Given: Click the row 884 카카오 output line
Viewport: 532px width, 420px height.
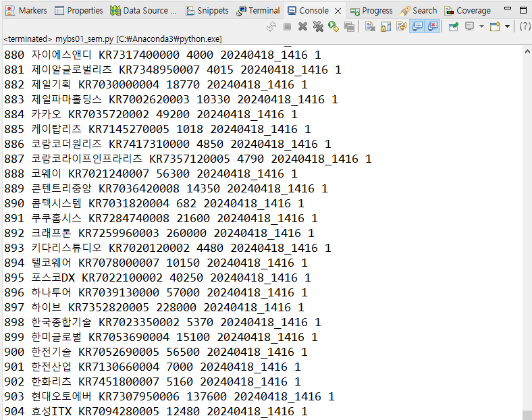Looking at the screenshot, I should (151, 114).
